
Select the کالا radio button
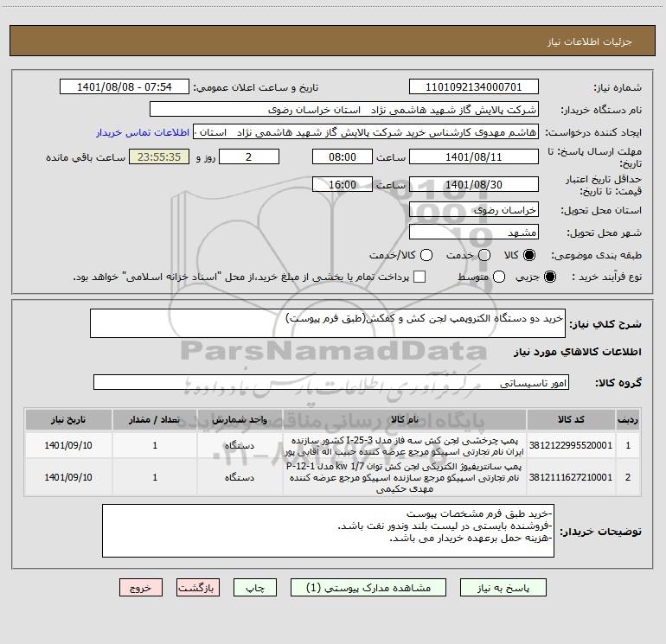pos(529,255)
